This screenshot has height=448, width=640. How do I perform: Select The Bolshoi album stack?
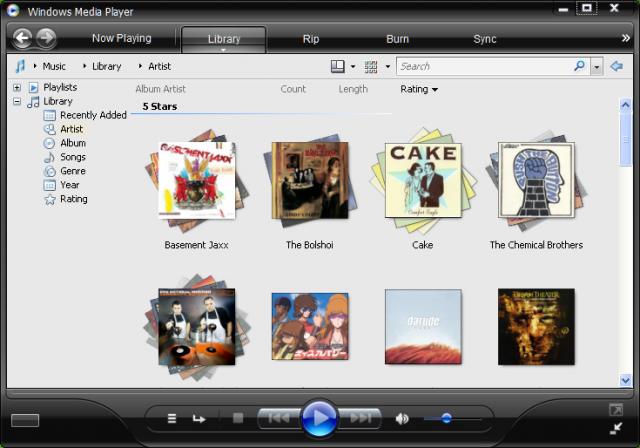point(309,180)
